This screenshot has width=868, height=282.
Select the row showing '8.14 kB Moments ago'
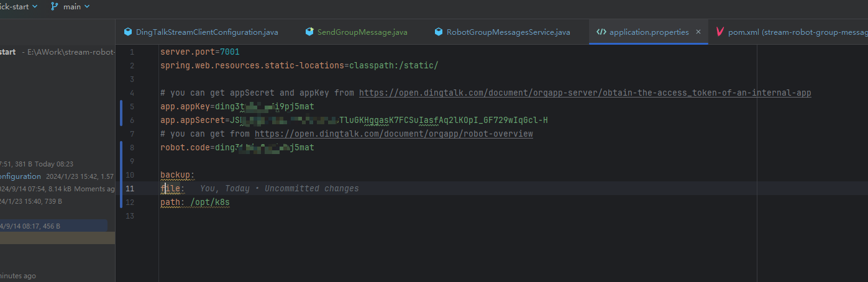pyautogui.click(x=57, y=189)
